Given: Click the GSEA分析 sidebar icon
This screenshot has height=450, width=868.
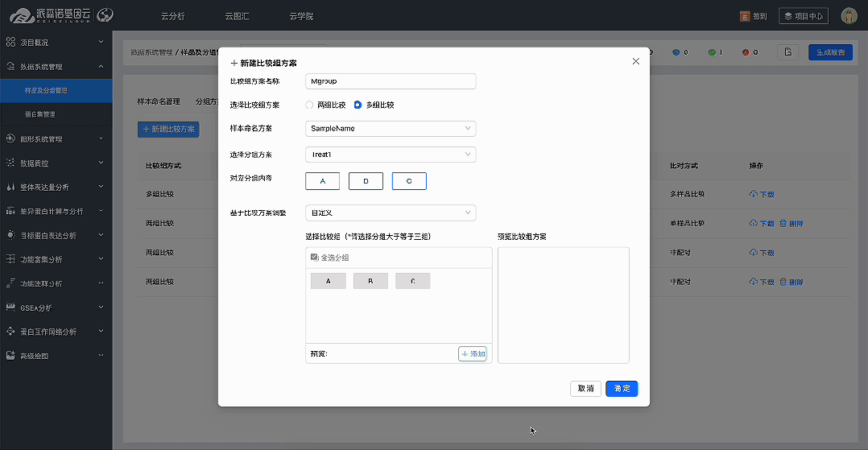Looking at the screenshot, I should click(10, 307).
